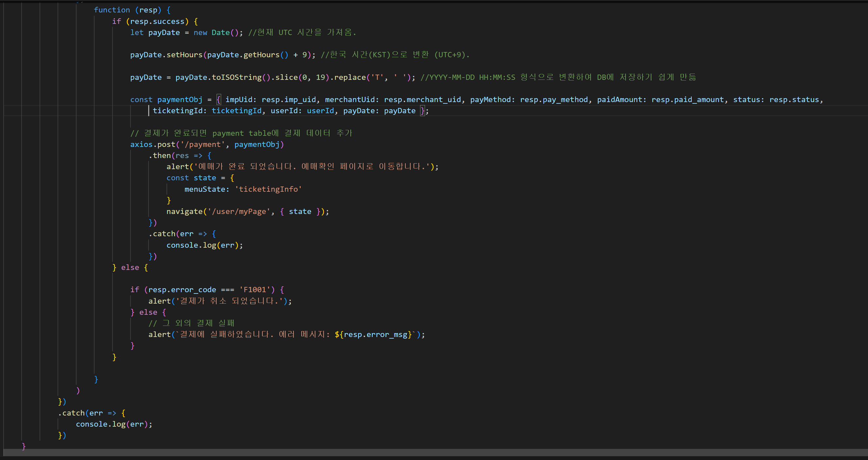Click closing brace after 'payDate: payDate'
This screenshot has height=460, width=868.
tap(422, 111)
